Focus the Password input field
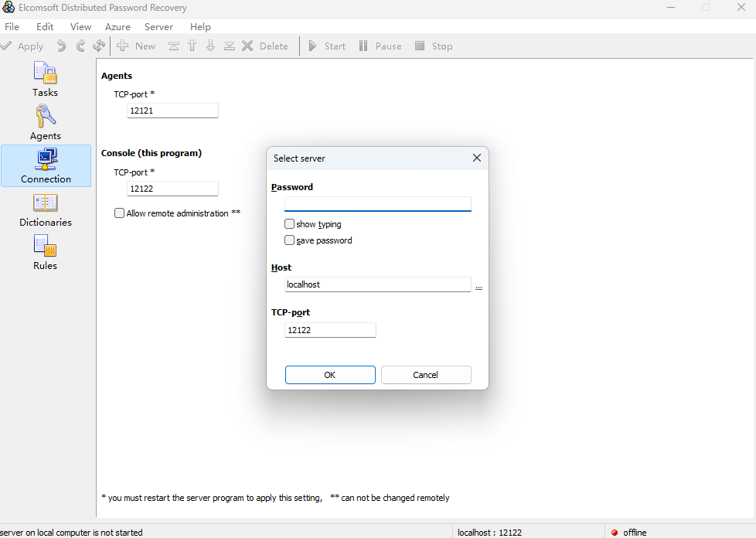Screen dimensions: 756x538 click(377, 203)
